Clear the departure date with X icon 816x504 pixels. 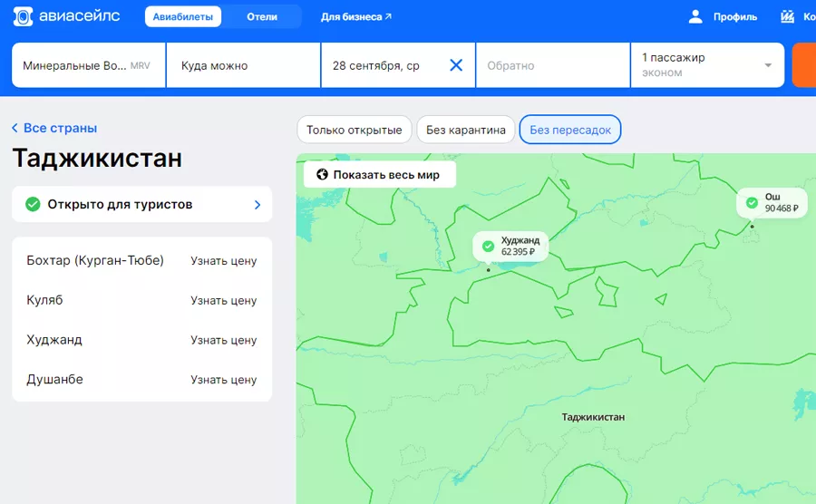click(x=456, y=65)
